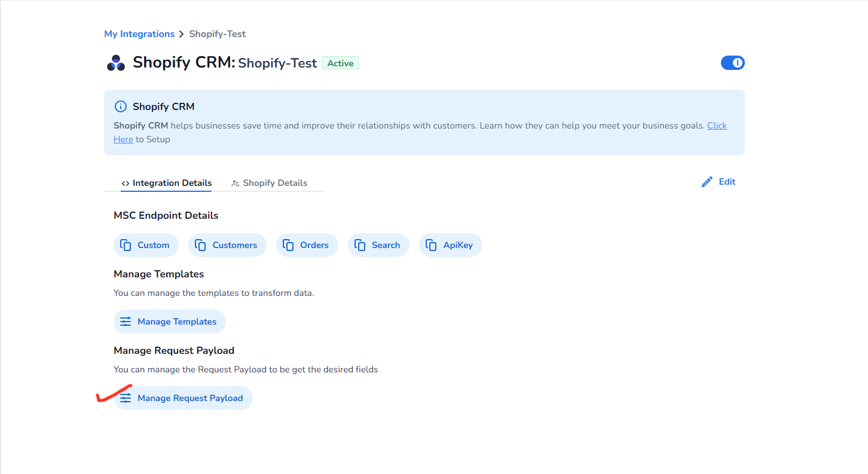868x474 pixels.
Task: Copy the ApiKey value
Action: coord(451,245)
